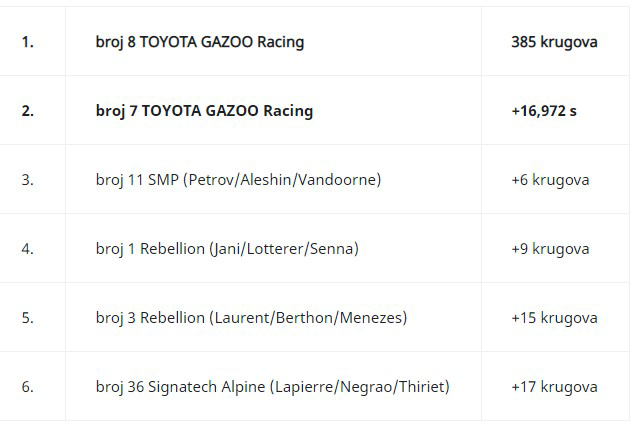Click broj 11 SMP Petrov/Aleshin/Vandoorne entry
Screen dimensions: 635x428
click(x=238, y=180)
